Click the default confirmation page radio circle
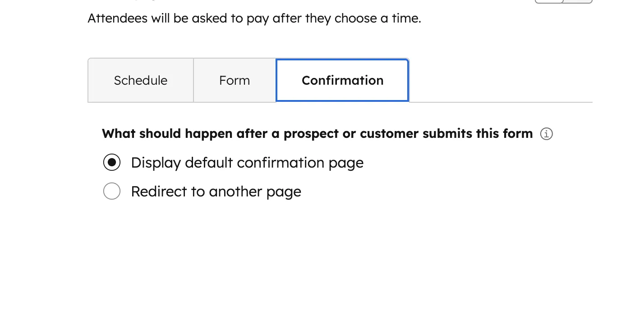This screenshot has width=644, height=328. point(112,162)
